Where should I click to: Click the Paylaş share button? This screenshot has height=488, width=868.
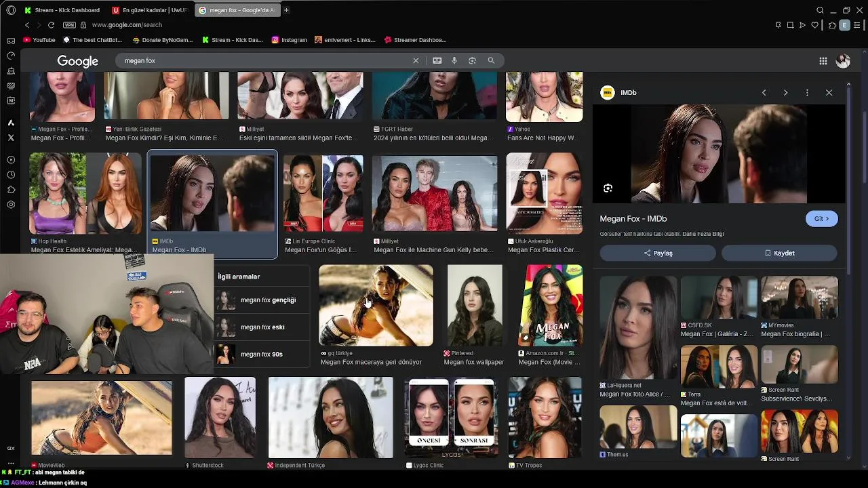(658, 253)
